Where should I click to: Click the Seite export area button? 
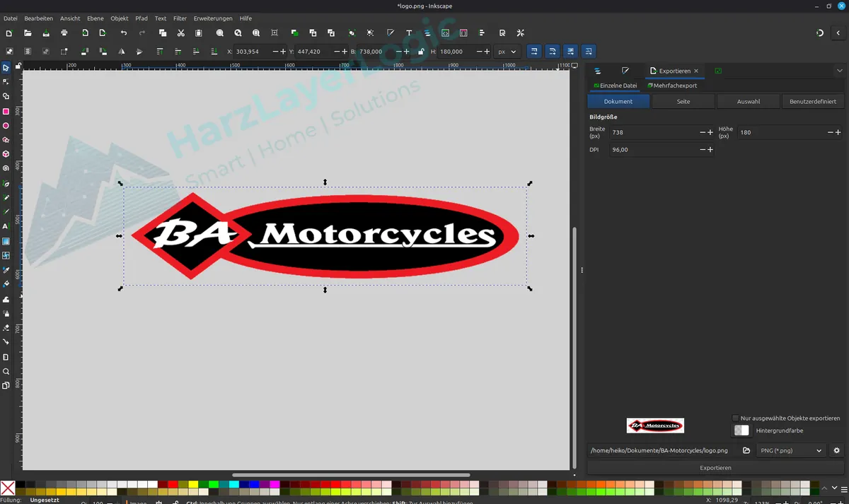coord(683,101)
